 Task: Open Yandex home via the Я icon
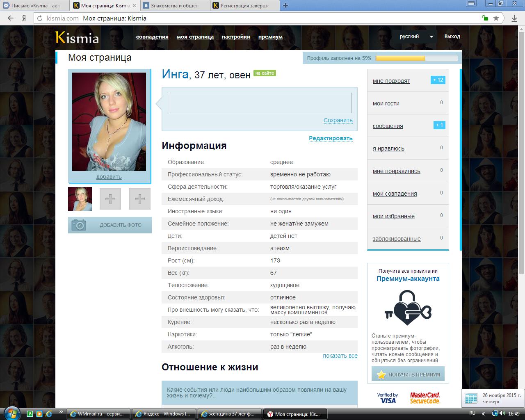(24, 18)
